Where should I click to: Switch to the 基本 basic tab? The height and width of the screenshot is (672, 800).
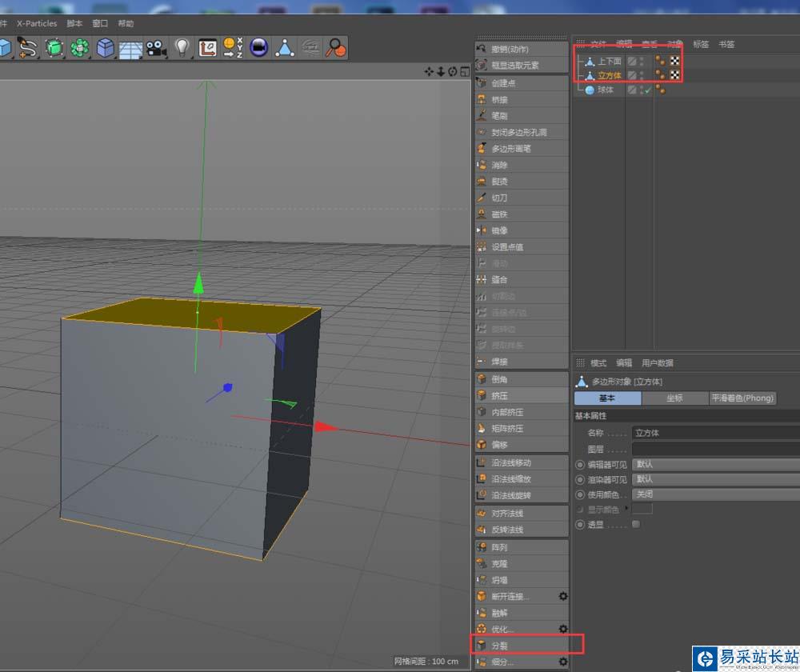coord(607,398)
